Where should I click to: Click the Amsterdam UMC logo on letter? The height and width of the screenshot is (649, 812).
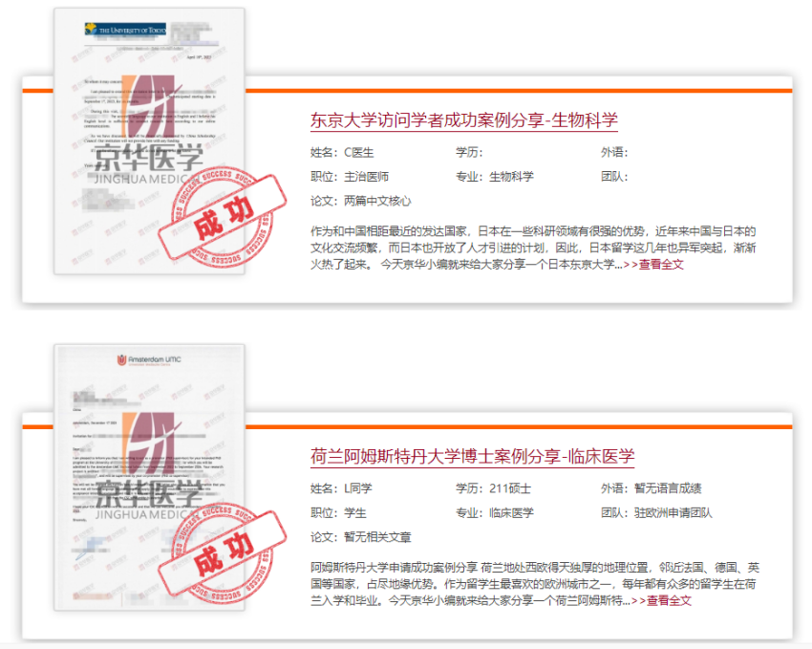pos(149,359)
